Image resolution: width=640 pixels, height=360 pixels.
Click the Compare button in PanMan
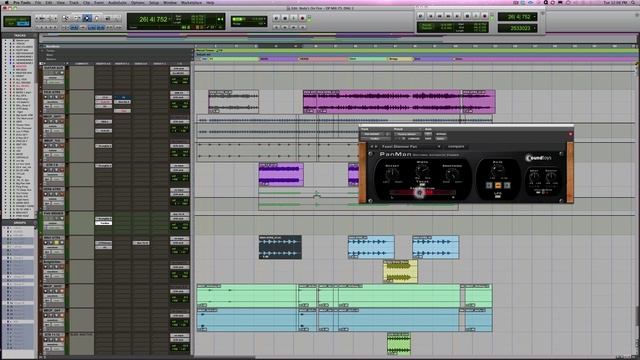[456, 147]
